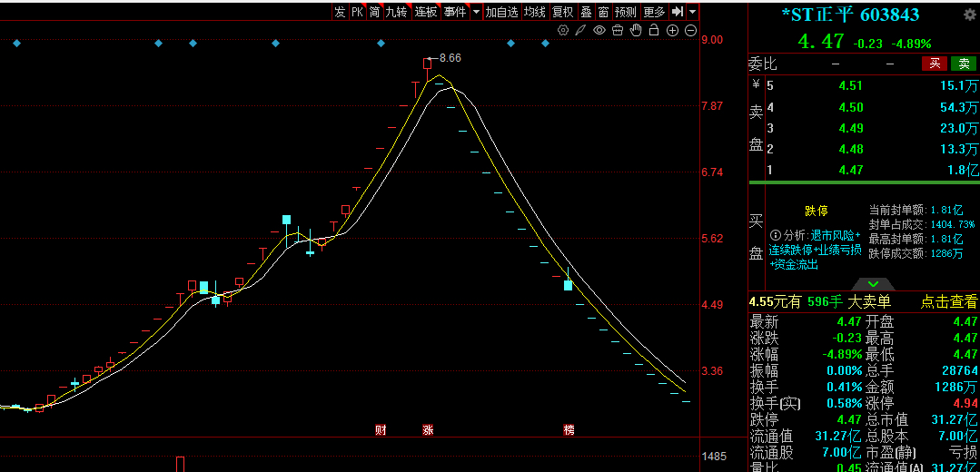This screenshot has width=980, height=472.
Task: Zoom in chart with plus icon
Action: click(x=673, y=31)
